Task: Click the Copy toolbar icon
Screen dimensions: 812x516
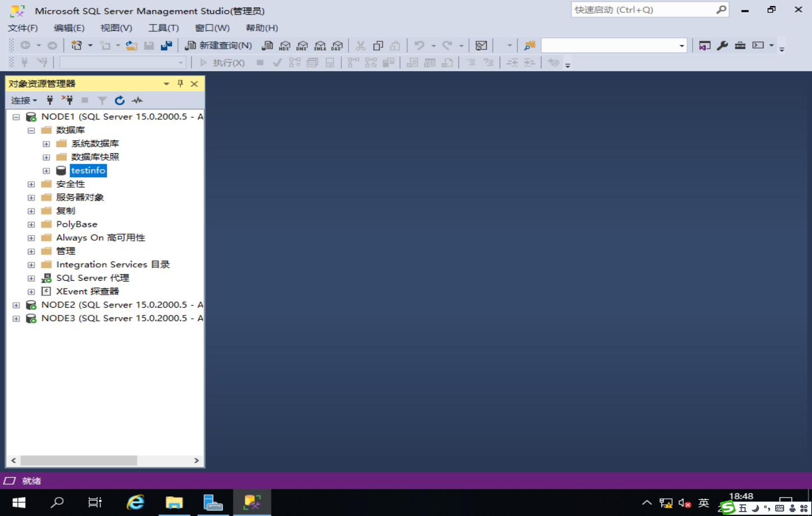Action: click(x=378, y=46)
